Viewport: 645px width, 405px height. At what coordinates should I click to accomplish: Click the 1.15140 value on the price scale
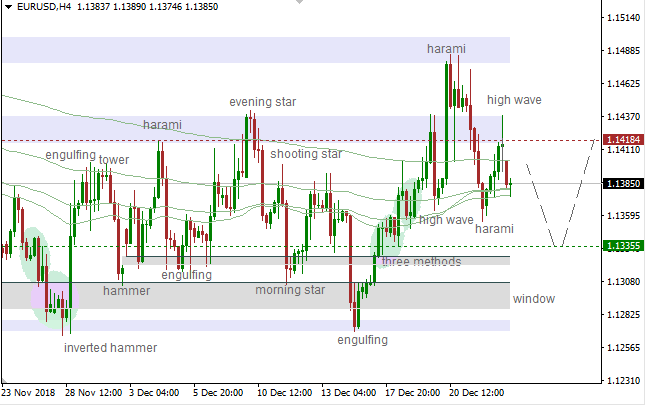pyautogui.click(x=623, y=18)
